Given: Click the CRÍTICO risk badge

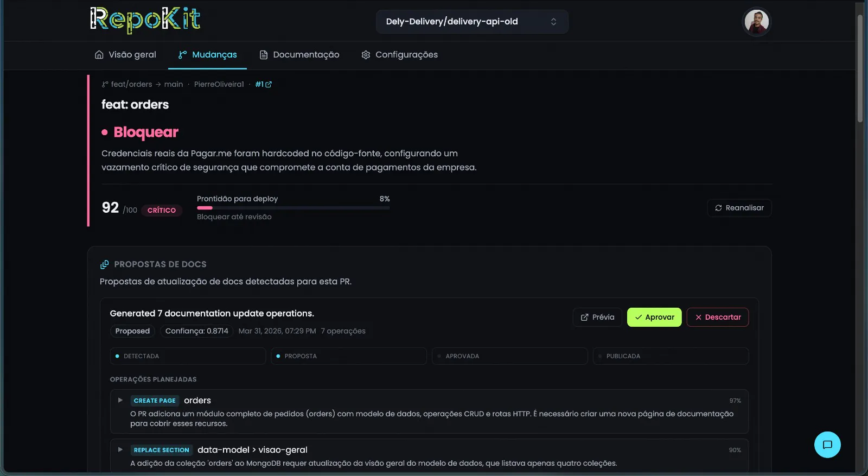Looking at the screenshot, I should (x=162, y=210).
